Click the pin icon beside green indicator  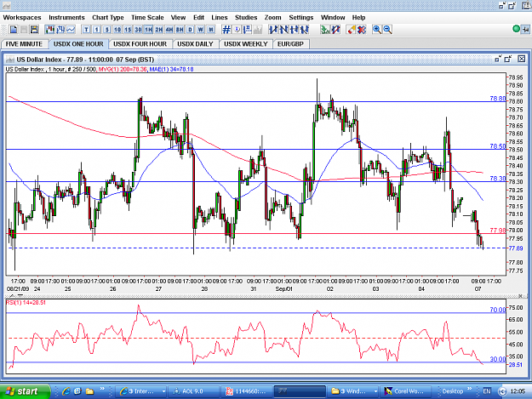(525, 30)
